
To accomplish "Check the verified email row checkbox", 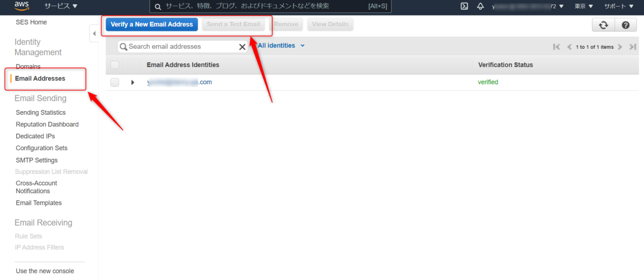I will [x=114, y=82].
